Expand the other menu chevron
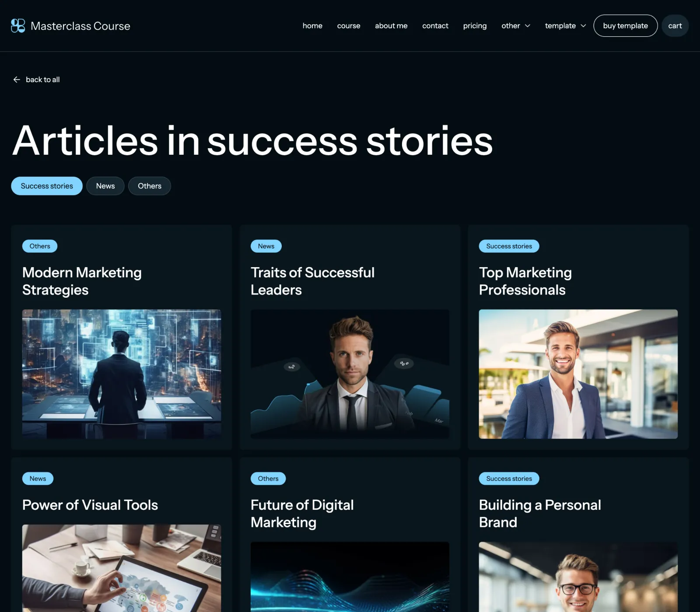The height and width of the screenshot is (612, 700). tap(528, 26)
